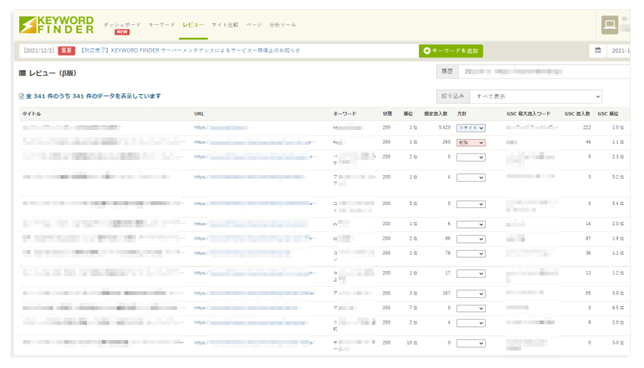
Task: Open the red-highlighted policy dropdown in second row
Action: coord(471,143)
